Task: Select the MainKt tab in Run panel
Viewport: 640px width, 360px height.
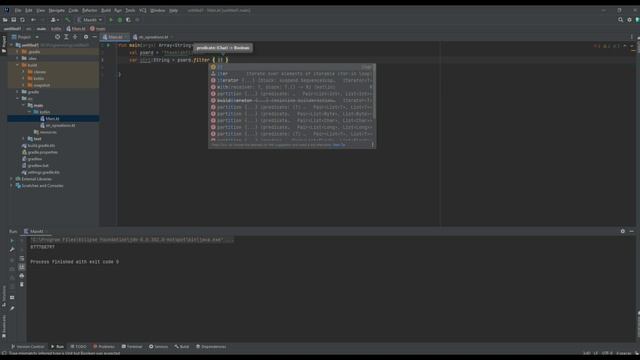Action: point(36,231)
